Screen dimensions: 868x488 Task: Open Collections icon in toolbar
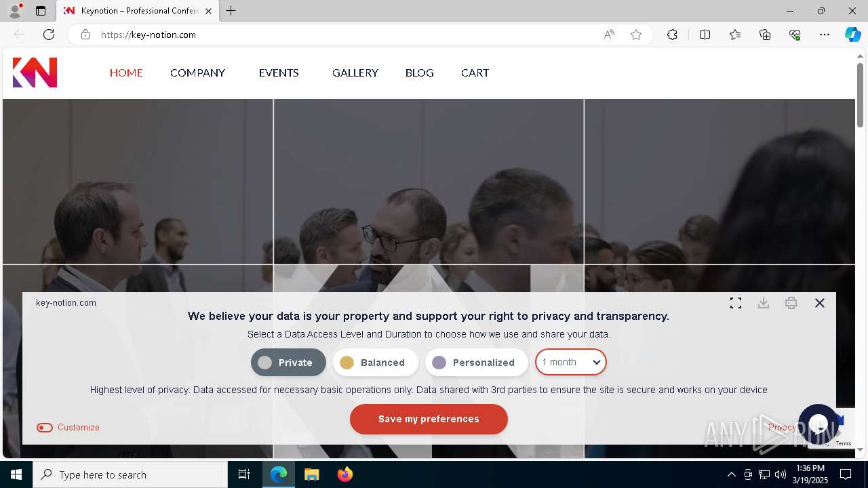(765, 35)
